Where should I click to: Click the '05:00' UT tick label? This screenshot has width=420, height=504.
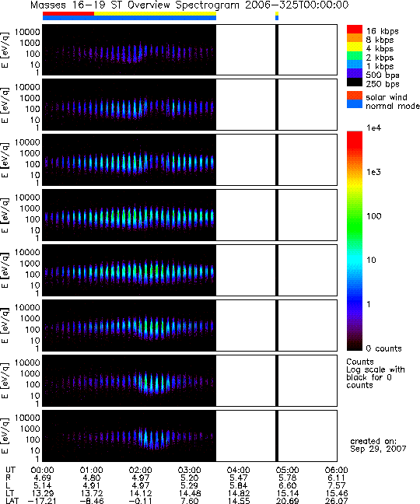tap(287, 471)
